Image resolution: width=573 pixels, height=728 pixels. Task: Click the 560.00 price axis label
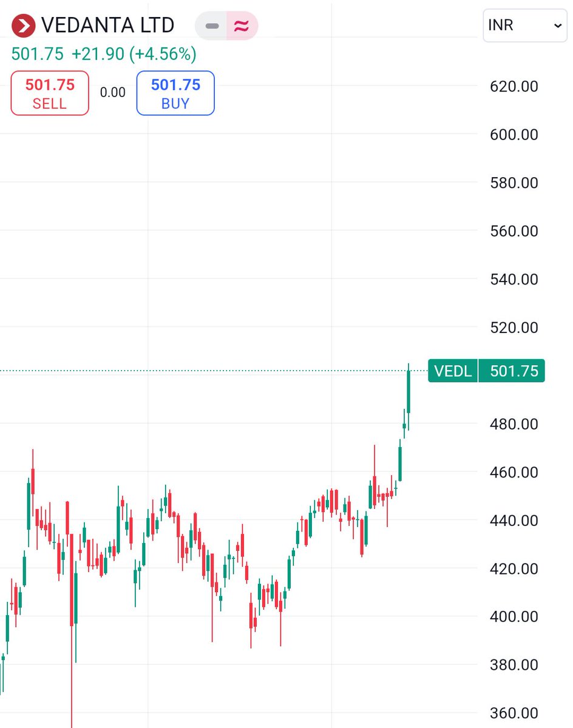tap(514, 231)
